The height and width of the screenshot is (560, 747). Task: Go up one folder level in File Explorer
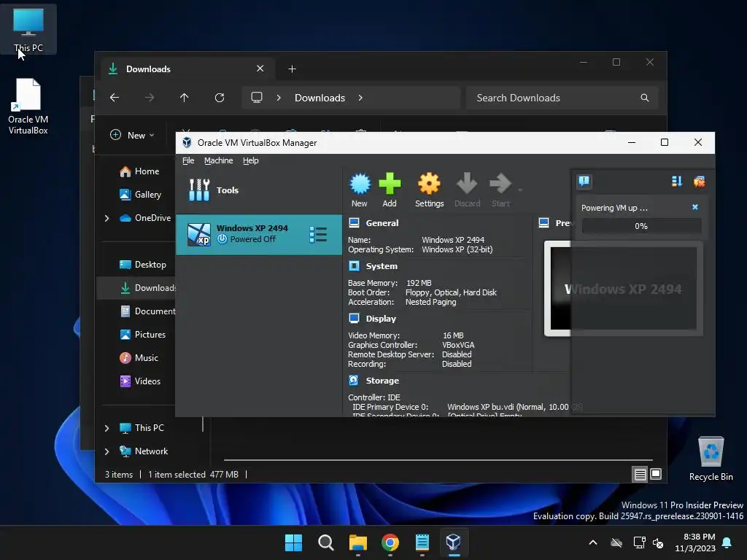(185, 98)
